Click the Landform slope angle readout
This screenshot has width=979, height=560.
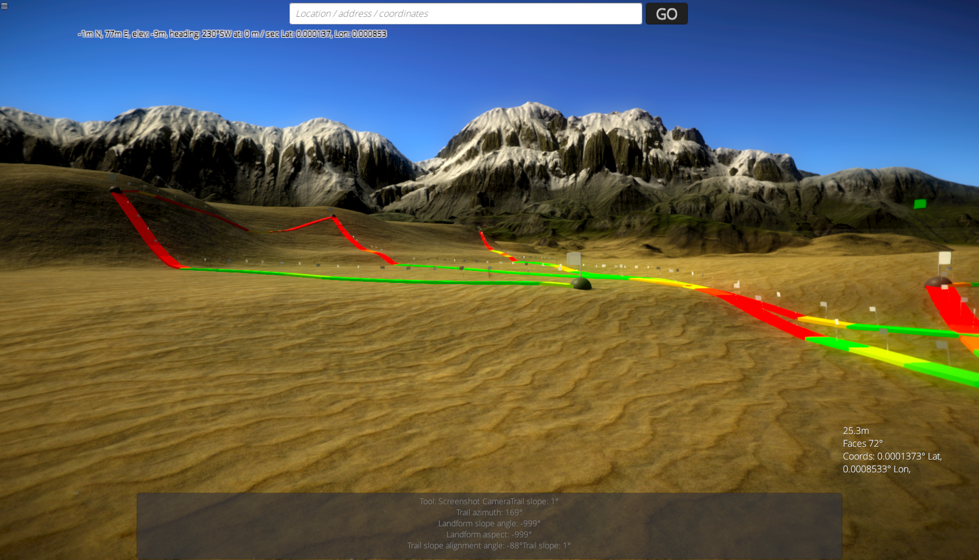tap(489, 523)
